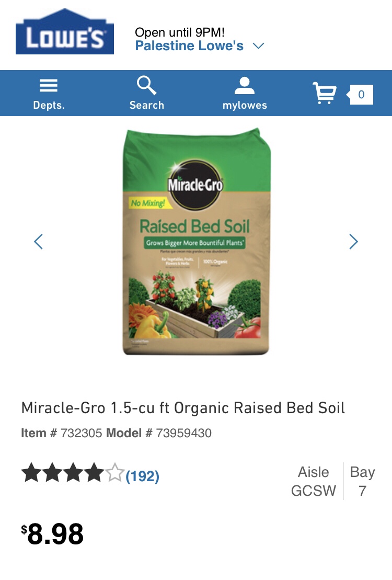Click the $8.98 price

point(53,534)
